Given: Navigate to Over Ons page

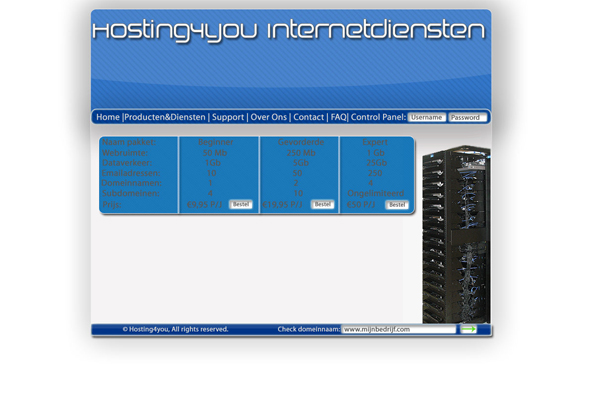Looking at the screenshot, I should pos(269,117).
